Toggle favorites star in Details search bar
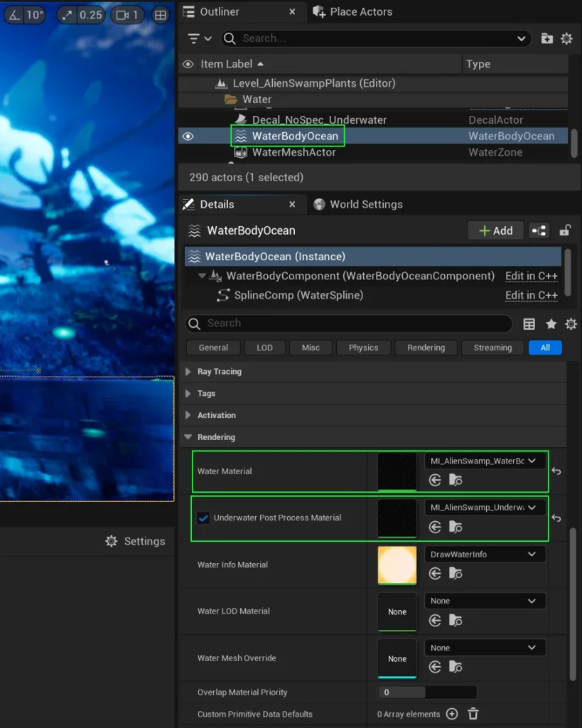 click(x=551, y=324)
